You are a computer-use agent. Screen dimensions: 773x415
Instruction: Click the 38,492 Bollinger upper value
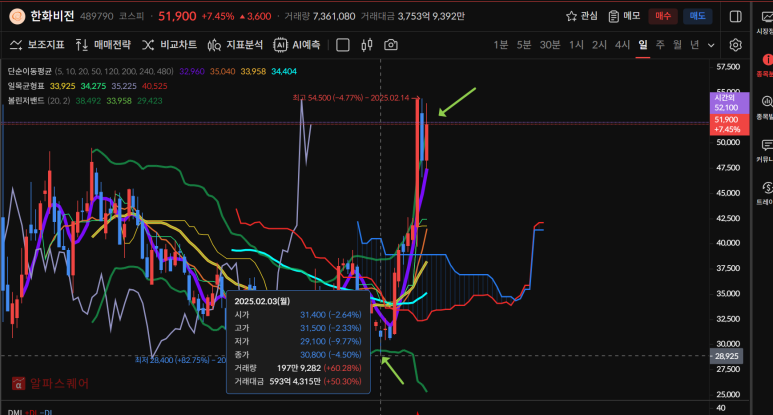tap(88, 101)
